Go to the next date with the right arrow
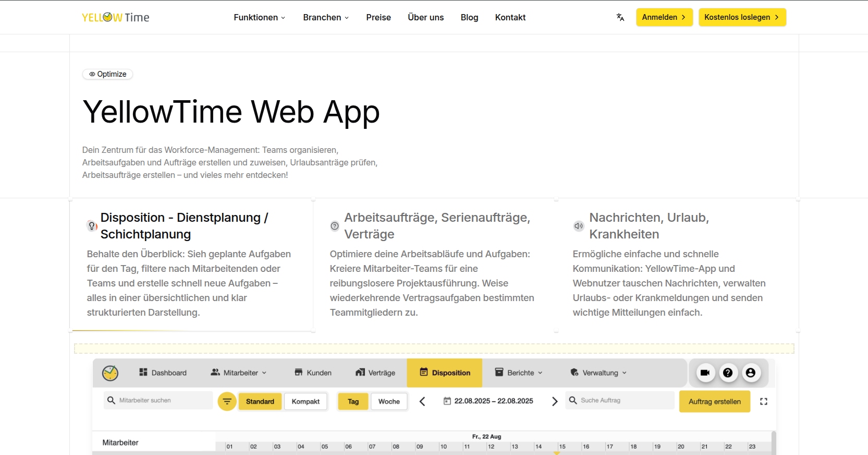The height and width of the screenshot is (455, 868). click(x=555, y=401)
